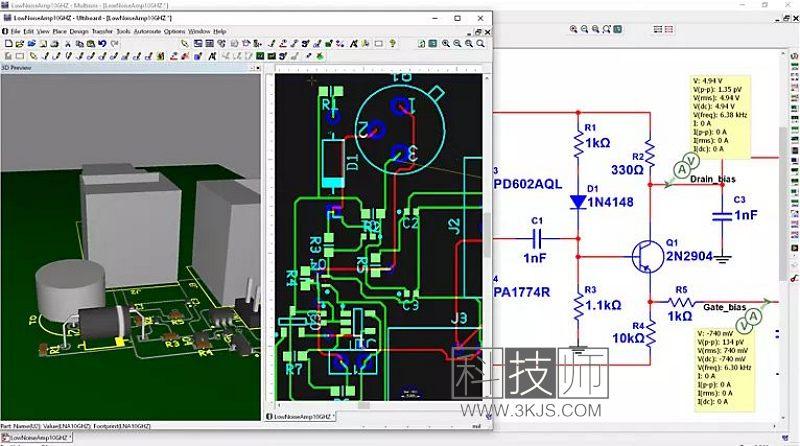The image size is (800, 446).
Task: Create a new design with New icon
Action: (9, 44)
